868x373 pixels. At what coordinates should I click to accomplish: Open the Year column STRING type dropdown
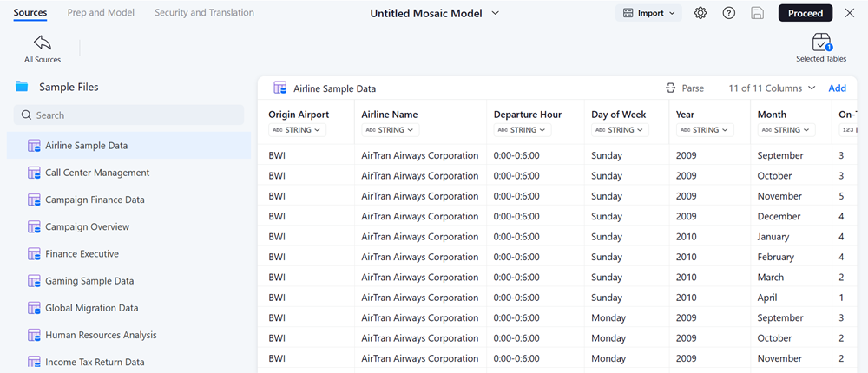(705, 130)
